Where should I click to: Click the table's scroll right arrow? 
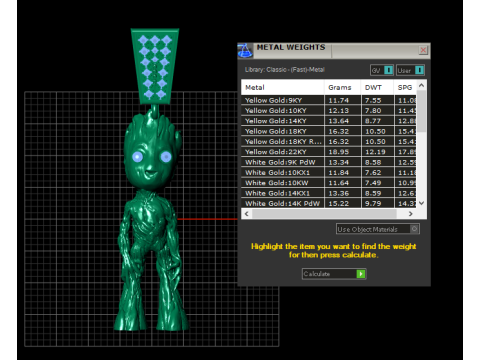click(x=411, y=214)
